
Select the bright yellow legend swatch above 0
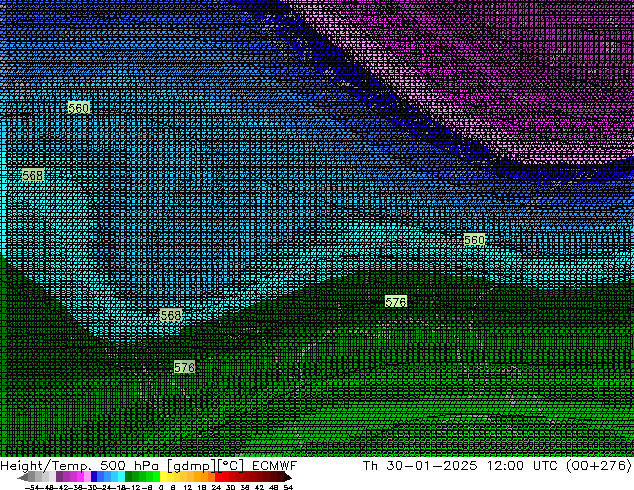click(163, 477)
